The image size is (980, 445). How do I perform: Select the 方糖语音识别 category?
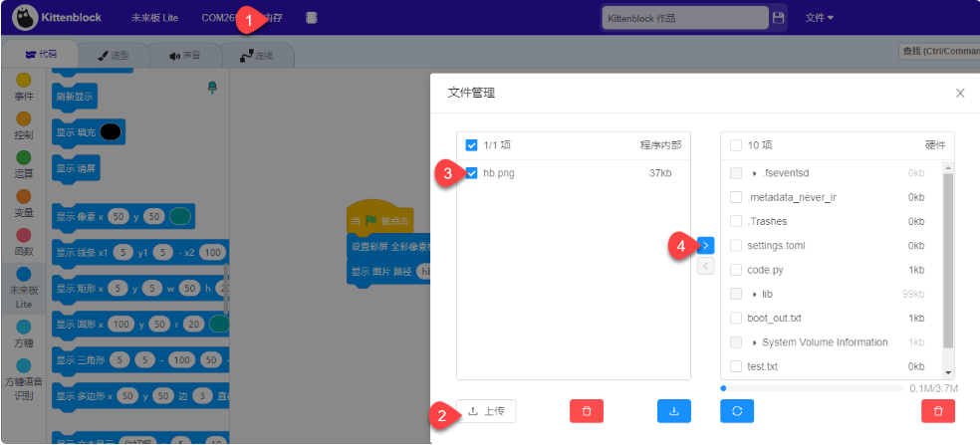[23, 380]
